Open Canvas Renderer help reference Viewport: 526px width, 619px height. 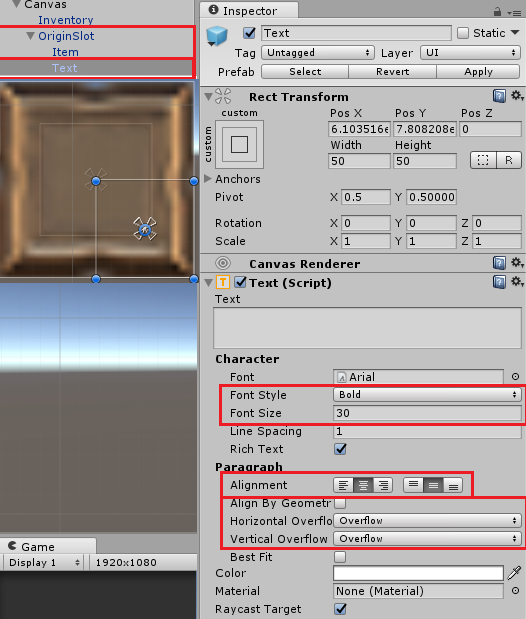pos(499,263)
